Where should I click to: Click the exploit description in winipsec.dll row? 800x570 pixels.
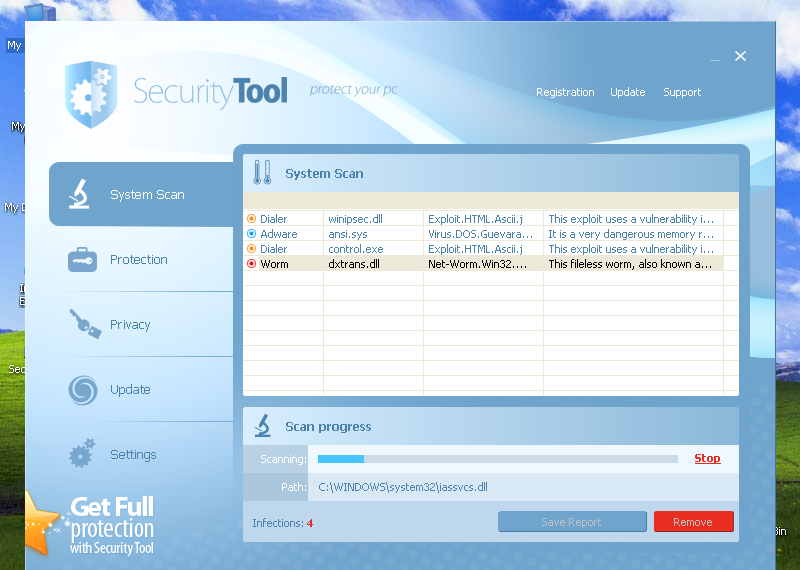coord(631,219)
